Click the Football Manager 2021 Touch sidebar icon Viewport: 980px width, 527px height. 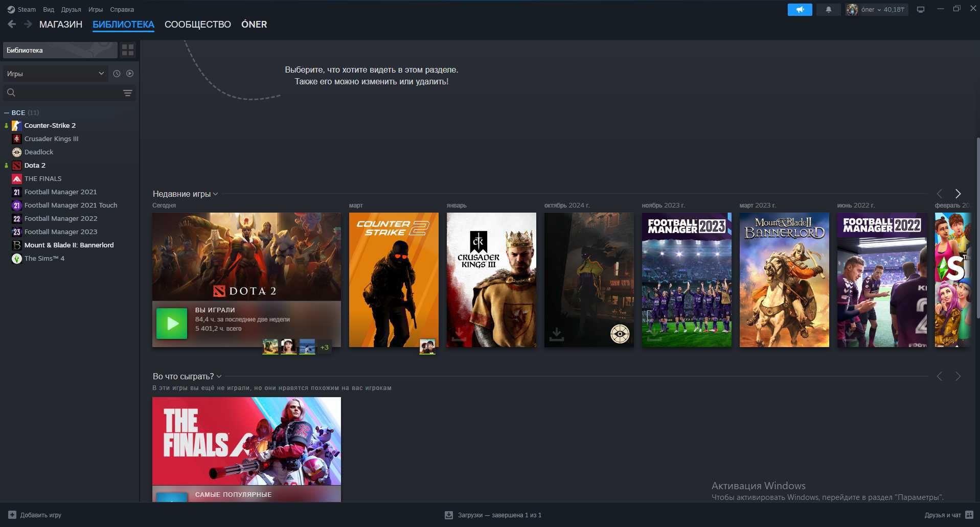17,205
